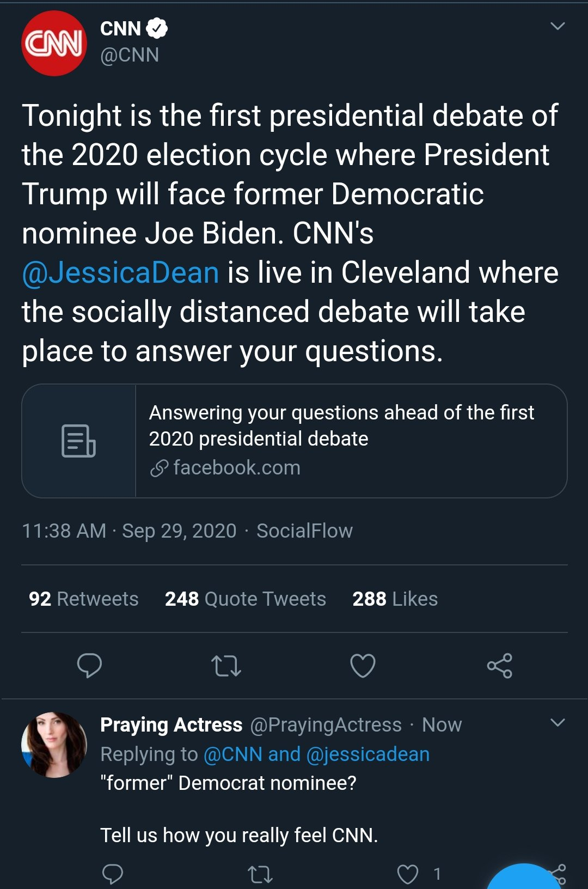Tap the SocialFlow source label
Image resolution: width=588 pixels, height=889 pixels.
click(304, 531)
